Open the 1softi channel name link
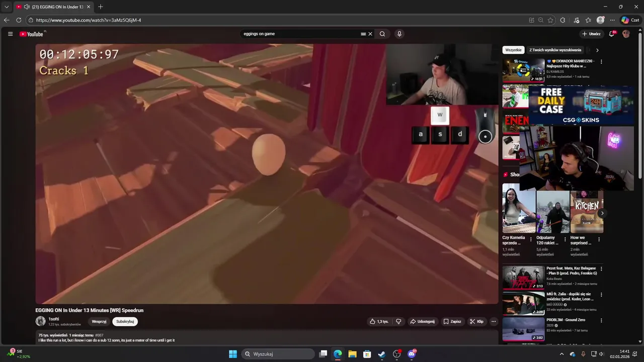Image resolution: width=644 pixels, height=362 pixels. point(54,319)
